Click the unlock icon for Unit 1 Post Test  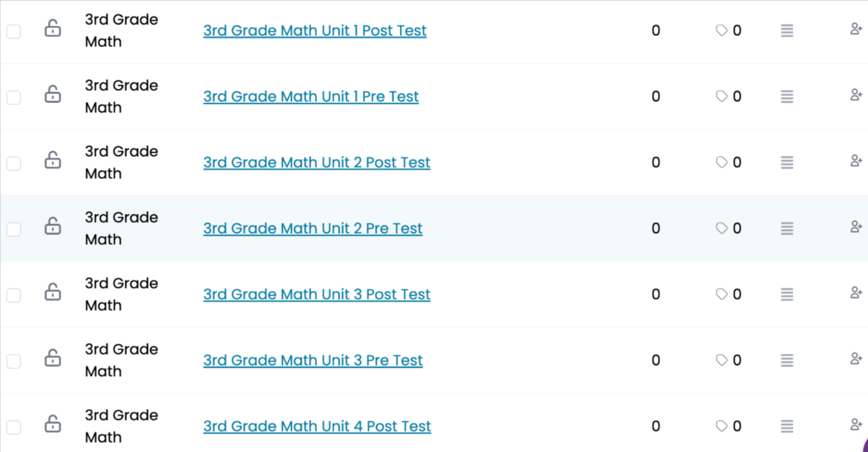click(53, 28)
